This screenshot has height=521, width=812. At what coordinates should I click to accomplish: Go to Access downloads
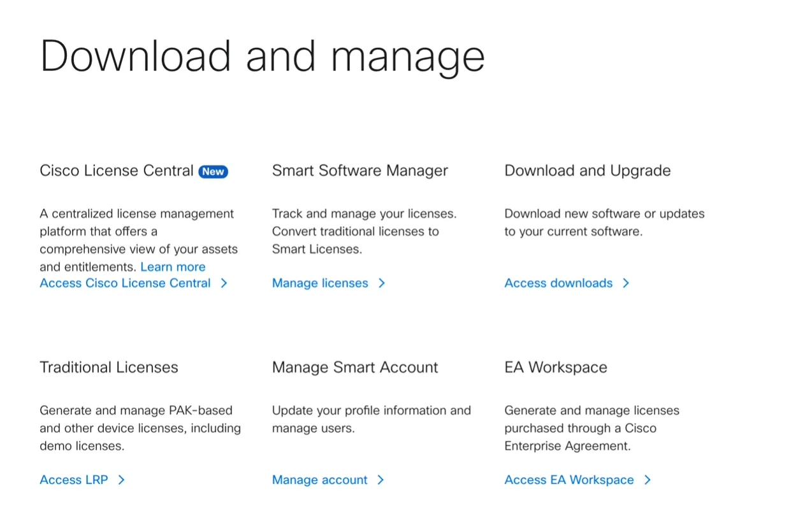pyautogui.click(x=558, y=283)
